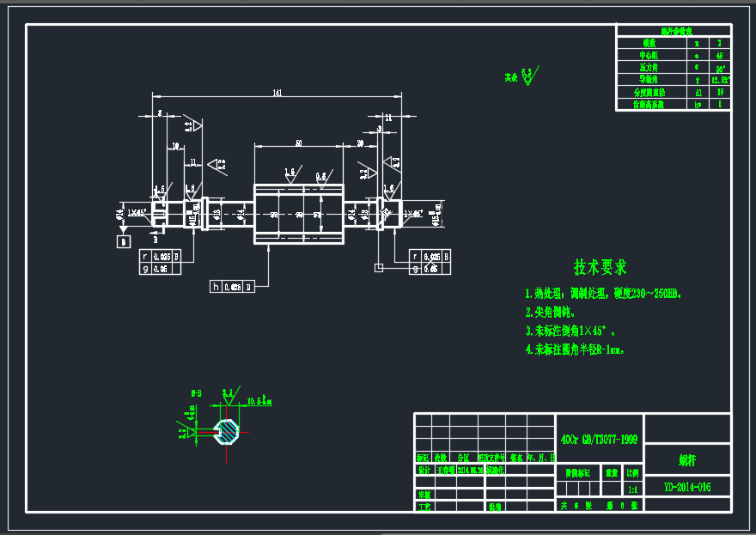Screen dimensions: 756x535
Task: Click the 1×45° chamfer annotation
Action: coord(135,212)
